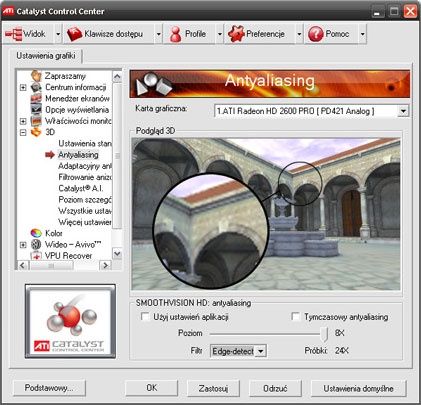Screen dimensions: 421x405
Task: Click the 24X samples value text
Action: [342, 351]
